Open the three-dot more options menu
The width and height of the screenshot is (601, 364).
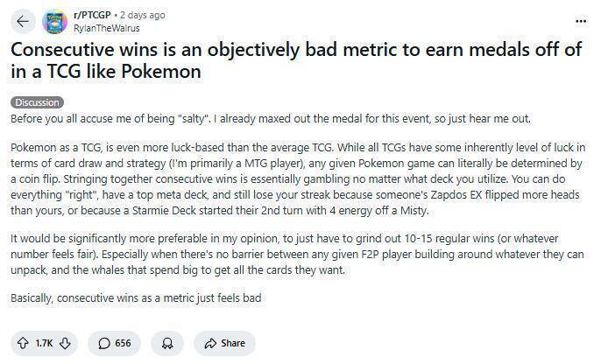coord(580,20)
